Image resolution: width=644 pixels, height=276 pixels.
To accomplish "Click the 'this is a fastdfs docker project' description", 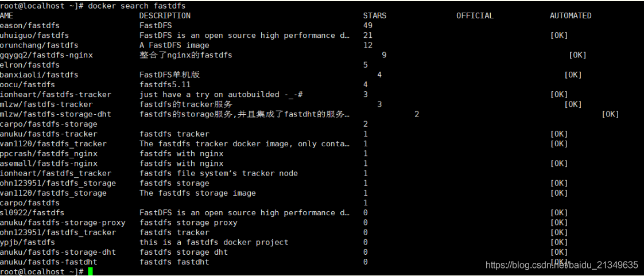I will click(214, 242).
